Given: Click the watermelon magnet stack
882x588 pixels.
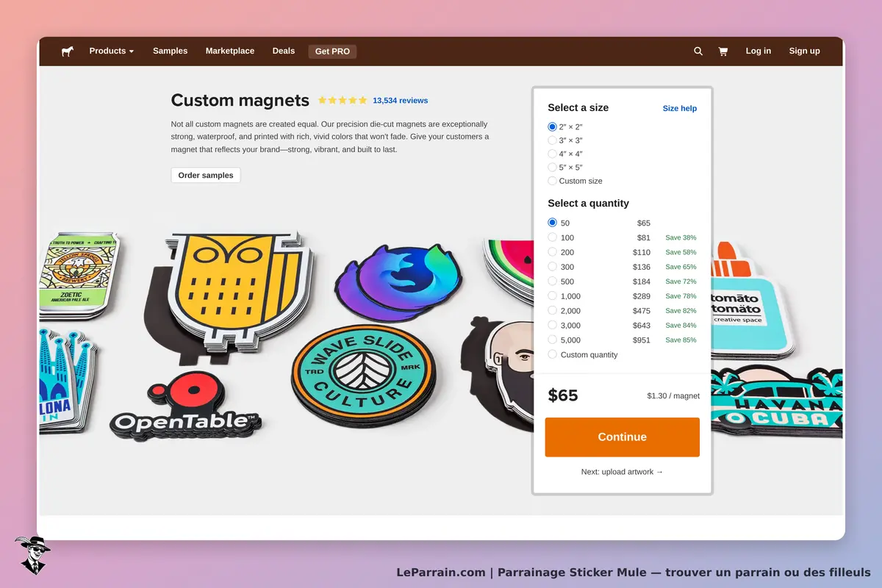Looking at the screenshot, I should click(x=509, y=271).
